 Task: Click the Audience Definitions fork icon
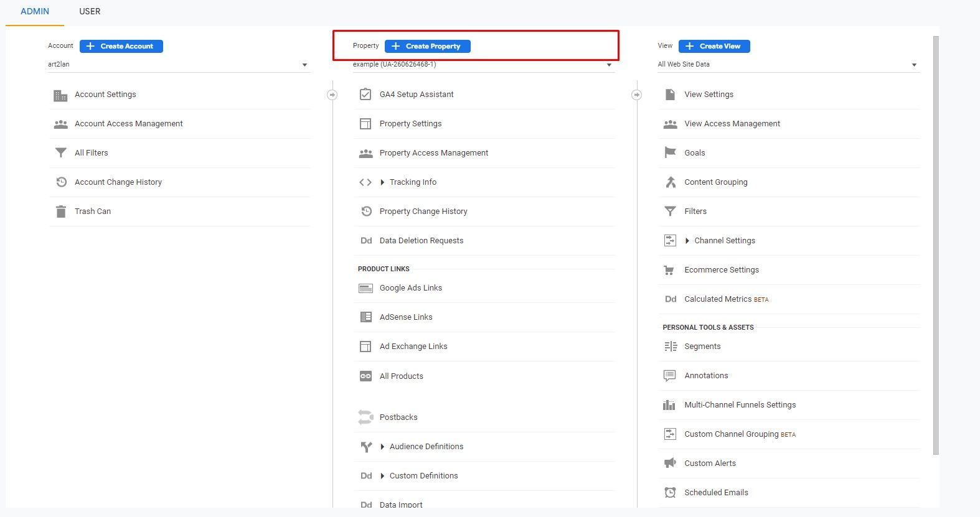(366, 447)
